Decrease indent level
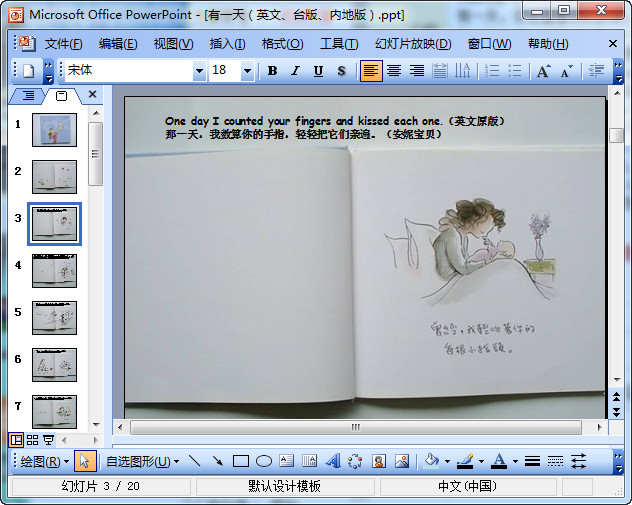The height and width of the screenshot is (505, 632). [597, 71]
